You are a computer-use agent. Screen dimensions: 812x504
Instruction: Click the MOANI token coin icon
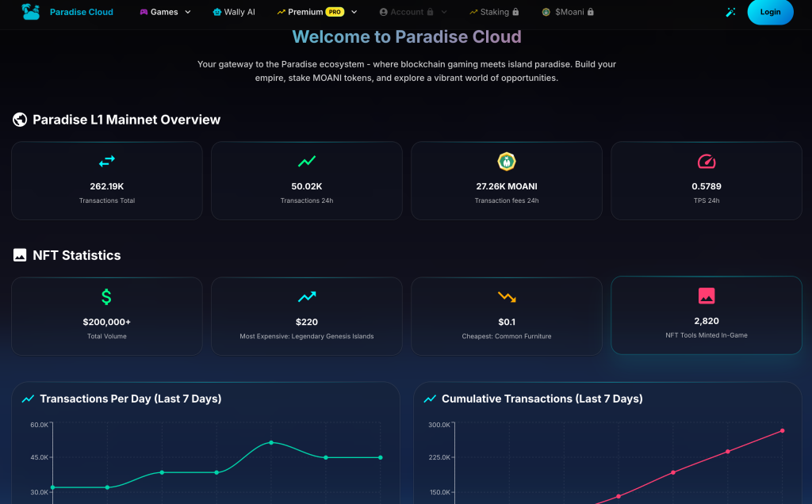tap(507, 162)
